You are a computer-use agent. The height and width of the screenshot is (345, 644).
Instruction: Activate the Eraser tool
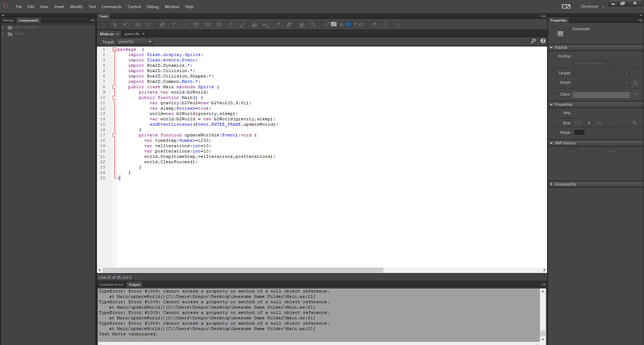click(x=289, y=25)
